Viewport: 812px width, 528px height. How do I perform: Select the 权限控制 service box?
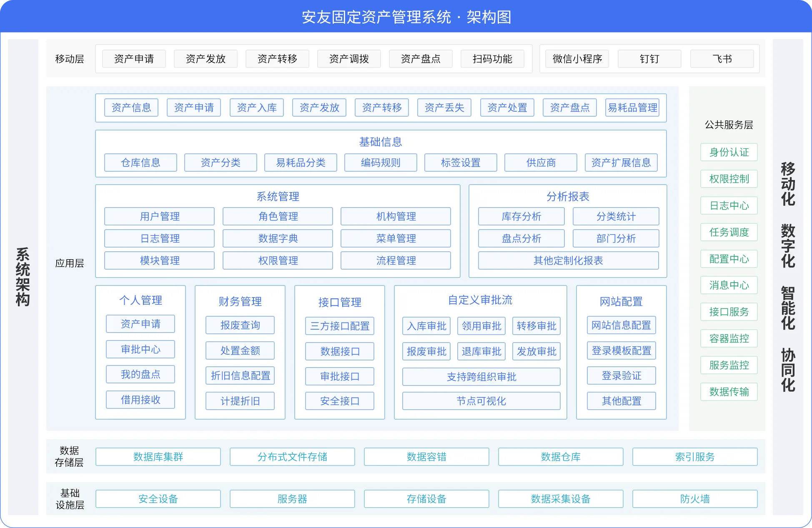(x=729, y=179)
